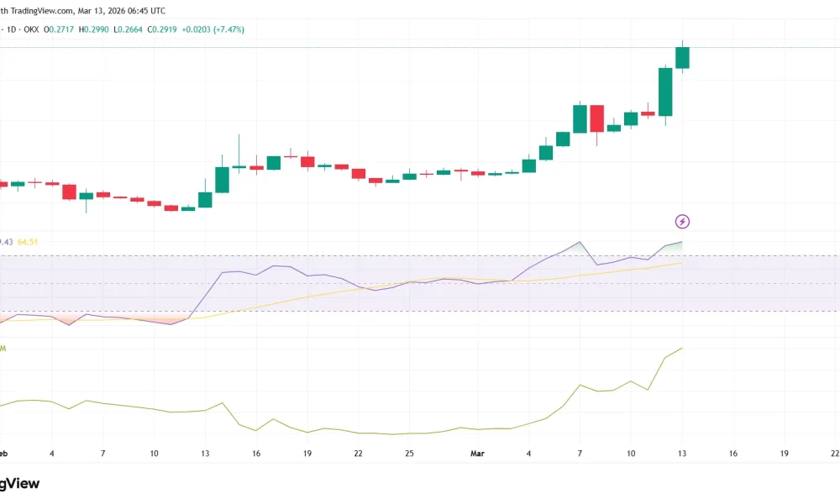Select the tall green candle near March 12

[x=664, y=92]
